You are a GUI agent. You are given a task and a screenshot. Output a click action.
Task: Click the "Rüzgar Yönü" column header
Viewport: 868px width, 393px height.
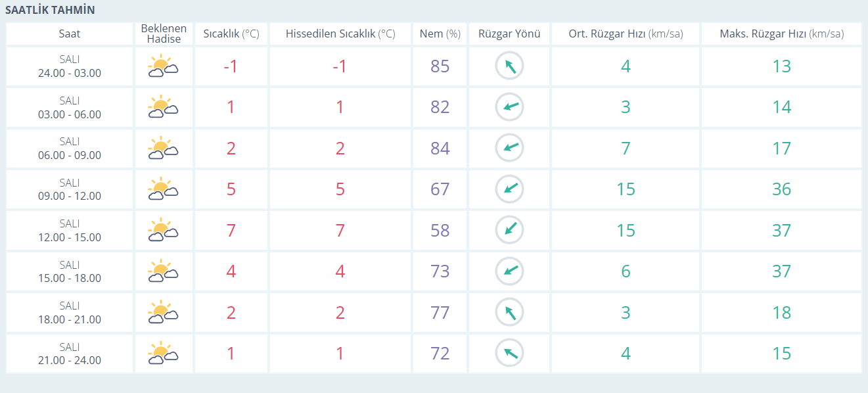point(509,34)
